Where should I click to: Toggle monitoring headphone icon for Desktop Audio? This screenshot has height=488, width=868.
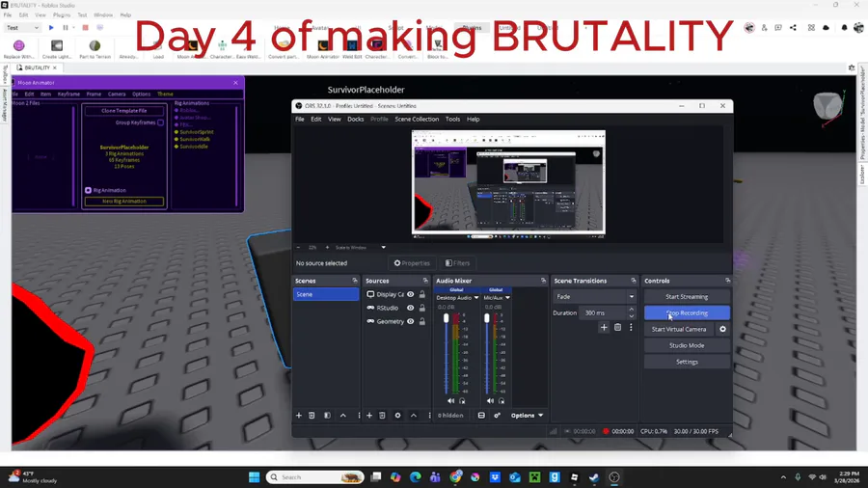[x=462, y=401]
